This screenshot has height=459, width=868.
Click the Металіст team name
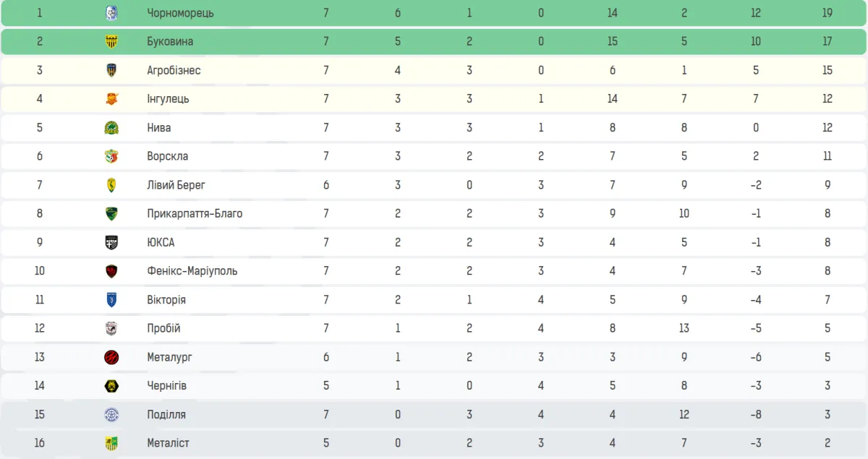pos(168,443)
